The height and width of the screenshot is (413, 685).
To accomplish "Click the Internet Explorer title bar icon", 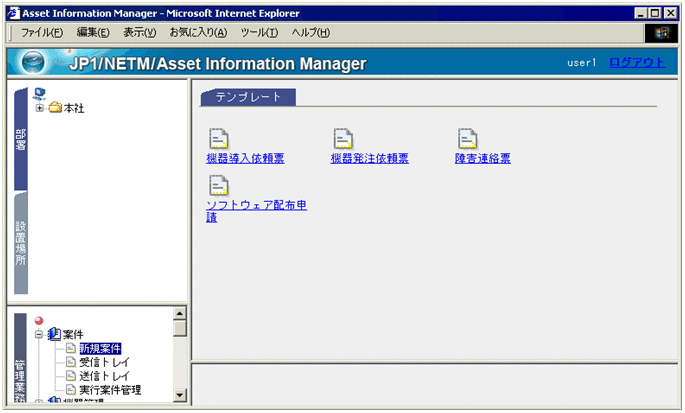I will [14, 13].
